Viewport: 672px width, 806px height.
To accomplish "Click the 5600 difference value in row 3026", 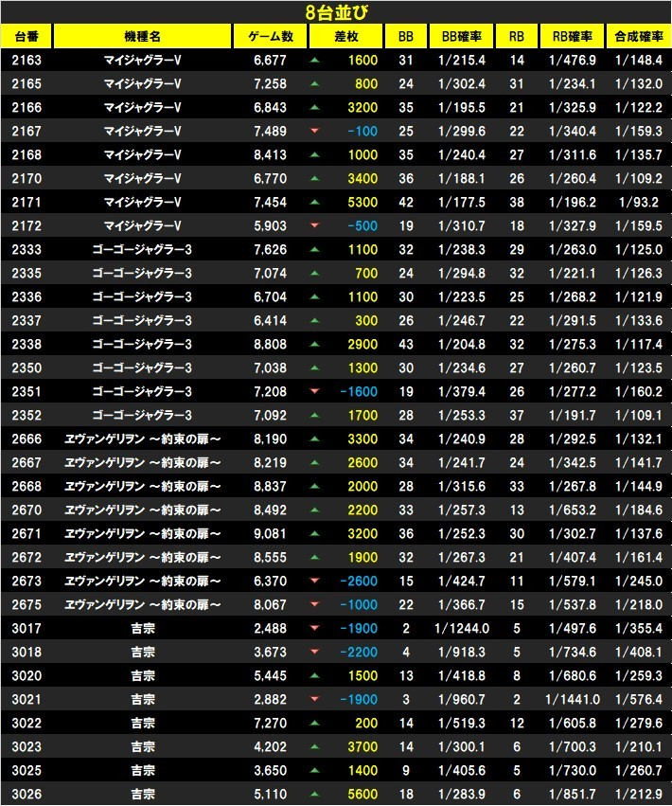I will pyautogui.click(x=363, y=794).
